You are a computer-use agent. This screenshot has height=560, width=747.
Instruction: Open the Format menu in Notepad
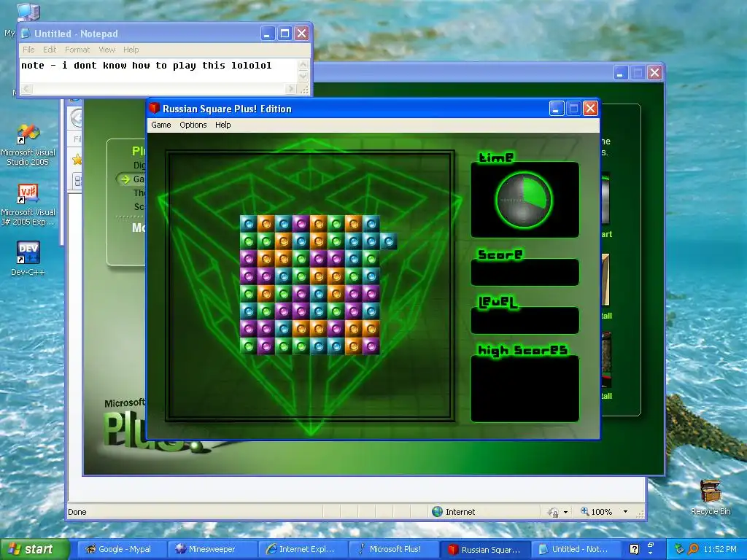[77, 50]
